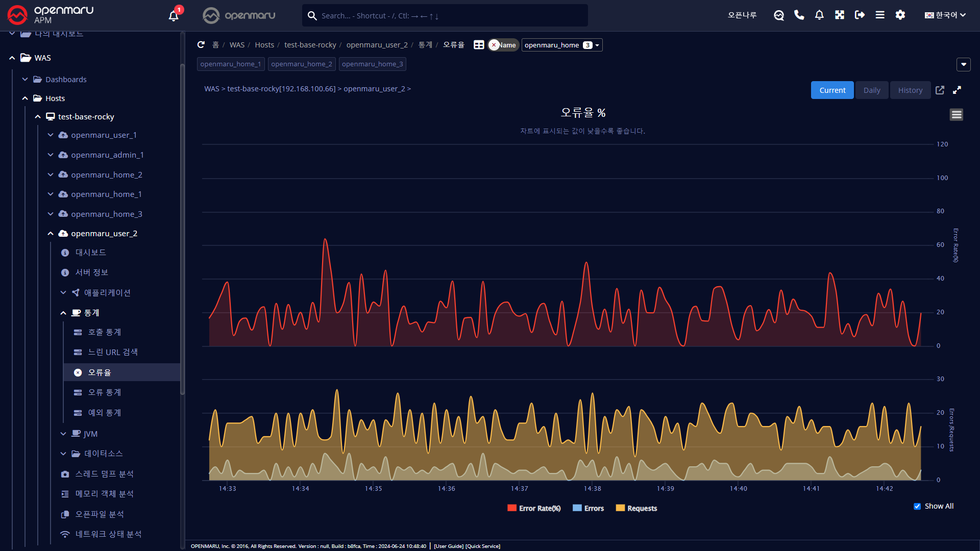This screenshot has height=551, width=980.
Task: Uncheck the Show All checkbox
Action: coord(917,506)
